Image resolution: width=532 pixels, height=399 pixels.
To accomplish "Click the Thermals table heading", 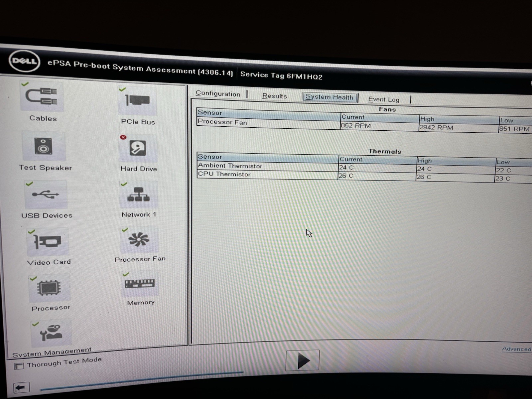I will (385, 151).
